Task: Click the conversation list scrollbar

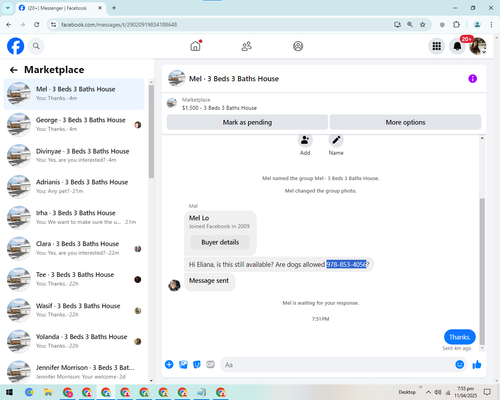Action: (151, 132)
